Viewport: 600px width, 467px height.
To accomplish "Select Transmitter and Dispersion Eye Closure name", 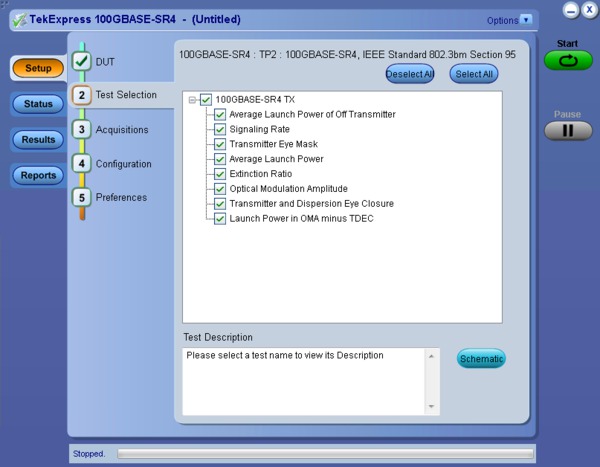I will tap(311, 204).
